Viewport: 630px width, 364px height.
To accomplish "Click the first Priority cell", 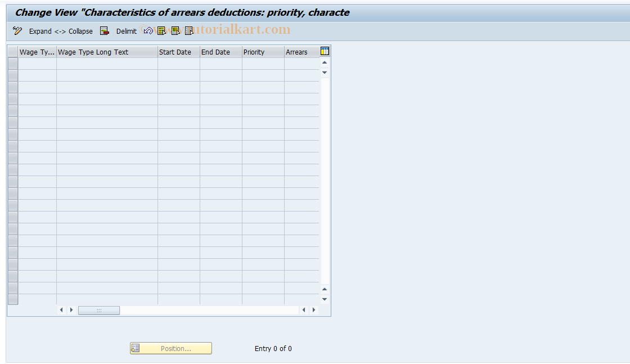I will (x=263, y=64).
